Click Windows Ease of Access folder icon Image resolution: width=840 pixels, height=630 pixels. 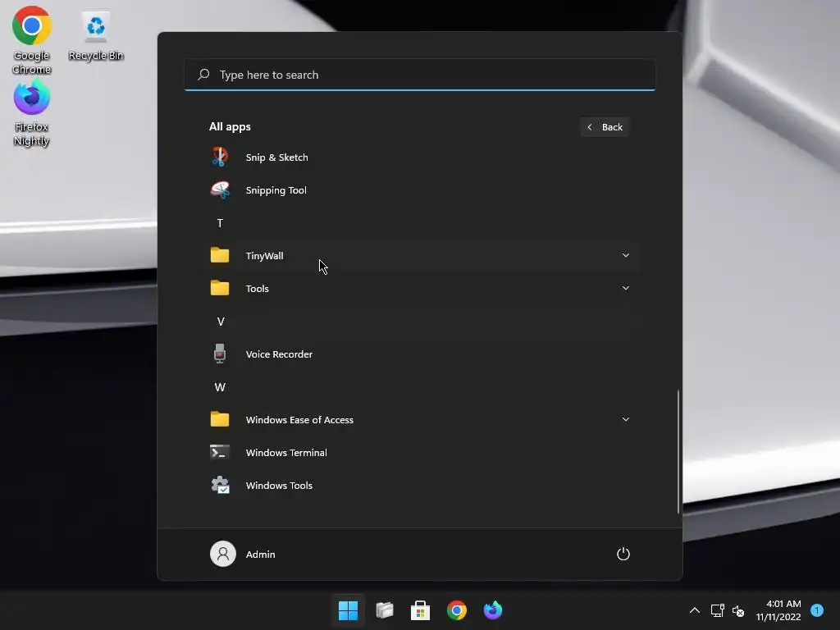pyautogui.click(x=220, y=419)
